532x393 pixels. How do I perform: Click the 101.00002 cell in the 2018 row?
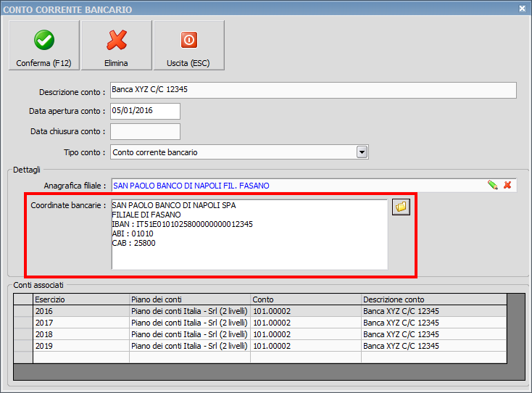[x=306, y=334]
